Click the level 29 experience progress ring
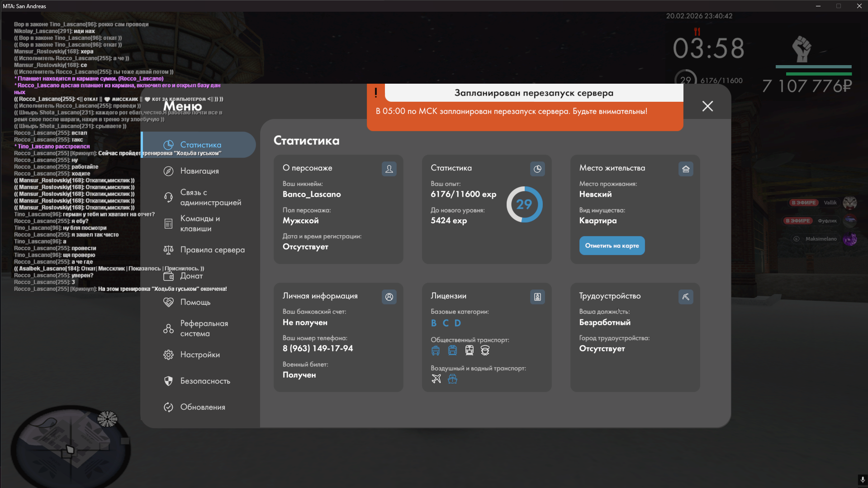The width and height of the screenshot is (868, 488). pos(524,204)
